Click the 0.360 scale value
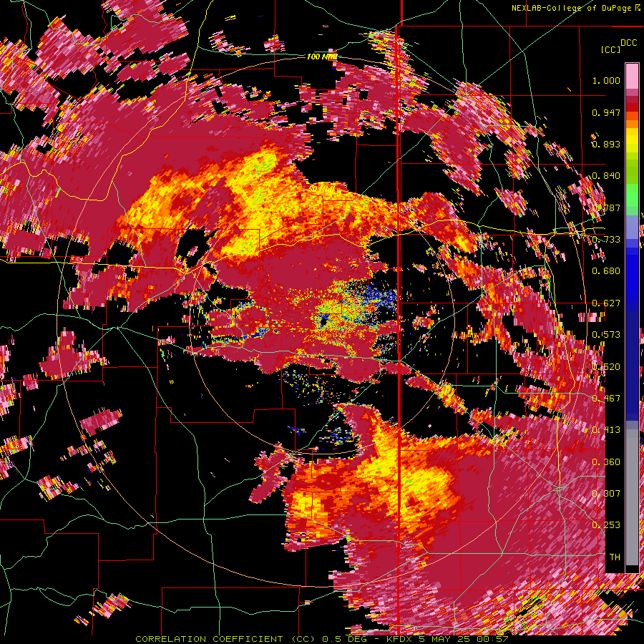The image size is (644, 644). pyautogui.click(x=606, y=462)
